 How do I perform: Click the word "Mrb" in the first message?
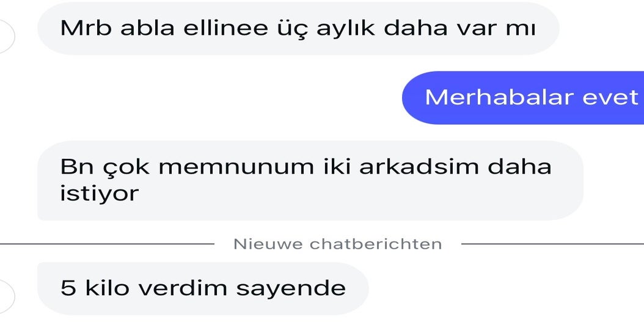tap(84, 29)
